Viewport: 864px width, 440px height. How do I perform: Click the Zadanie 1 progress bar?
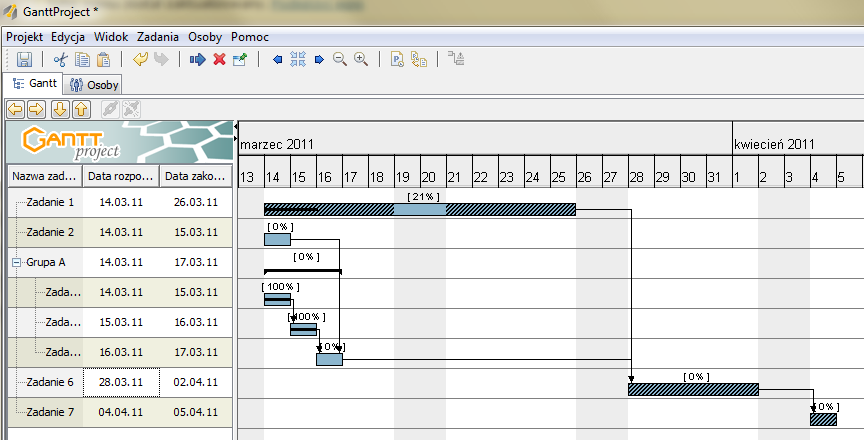point(420,209)
